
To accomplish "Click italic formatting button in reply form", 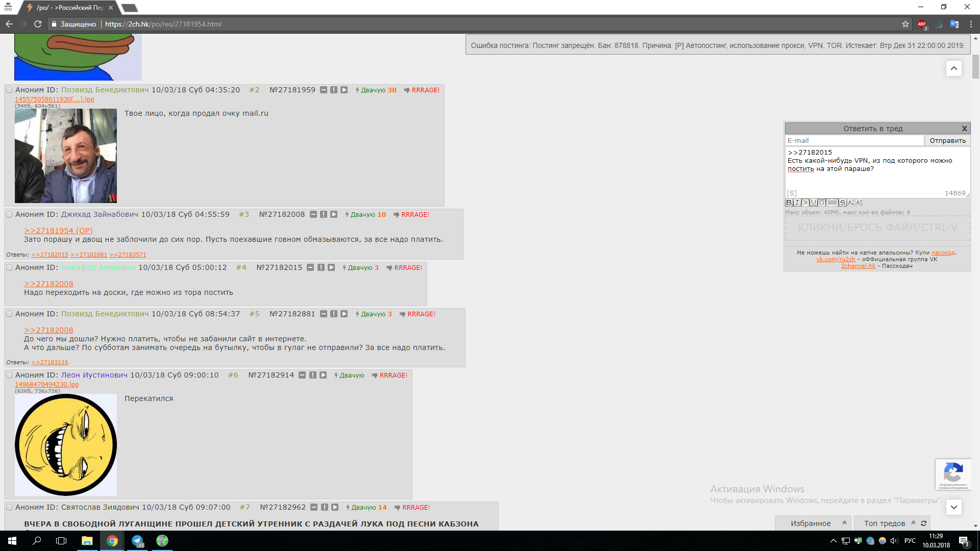I will click(797, 203).
